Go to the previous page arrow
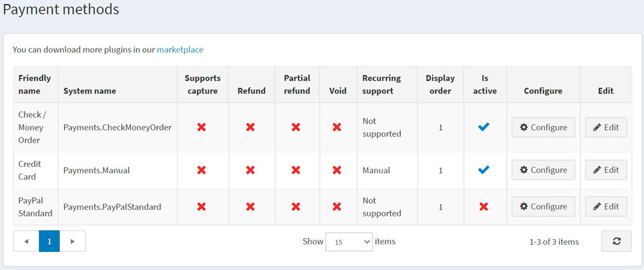This screenshot has width=644, height=270. click(x=26, y=241)
